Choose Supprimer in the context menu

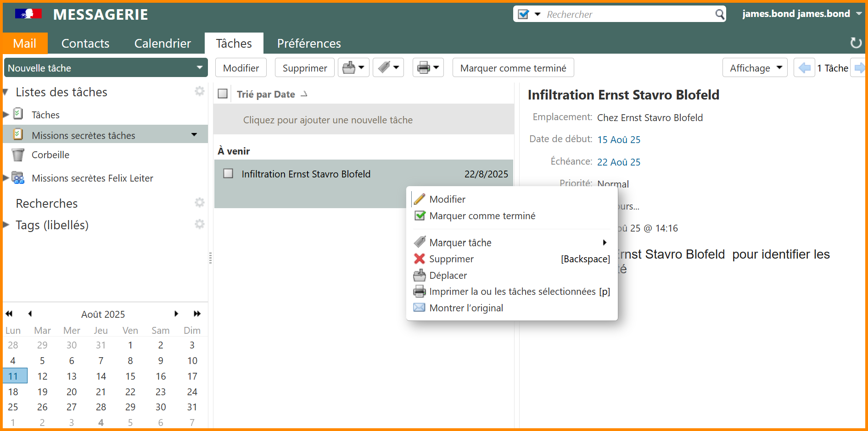tap(451, 259)
